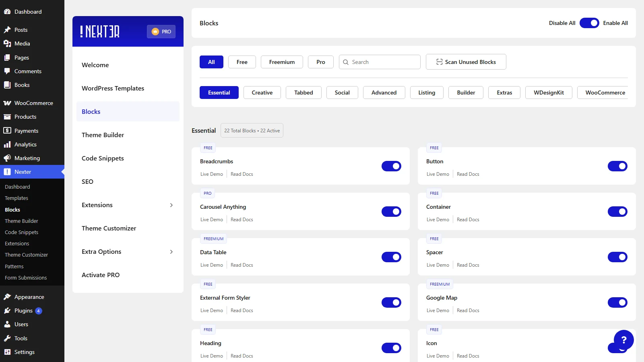The height and width of the screenshot is (362, 644).
Task: Toggle the Disable All / Enable All switch
Action: 589,23
